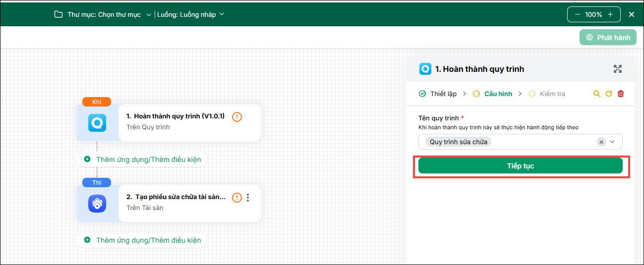
Task: Click the 1. Hoàn thành quy trình panel title
Action: click(x=479, y=69)
